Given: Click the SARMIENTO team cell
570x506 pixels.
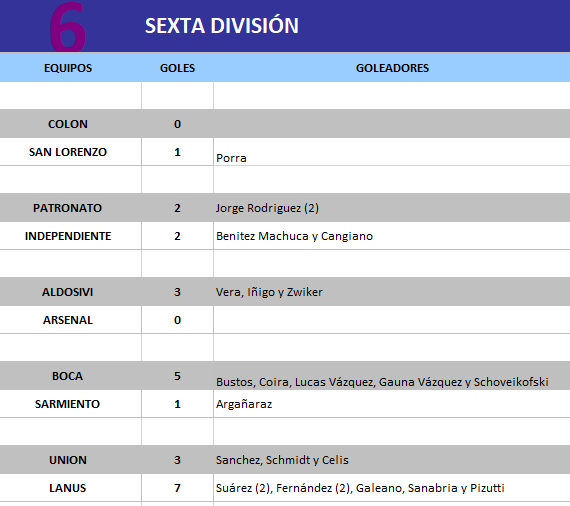Looking at the screenshot, I should click(68, 404).
